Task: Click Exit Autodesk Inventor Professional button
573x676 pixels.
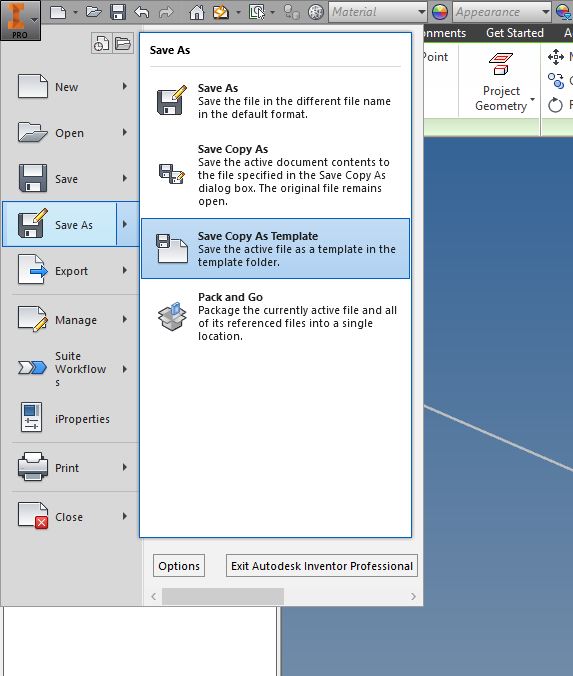Action: [x=322, y=566]
